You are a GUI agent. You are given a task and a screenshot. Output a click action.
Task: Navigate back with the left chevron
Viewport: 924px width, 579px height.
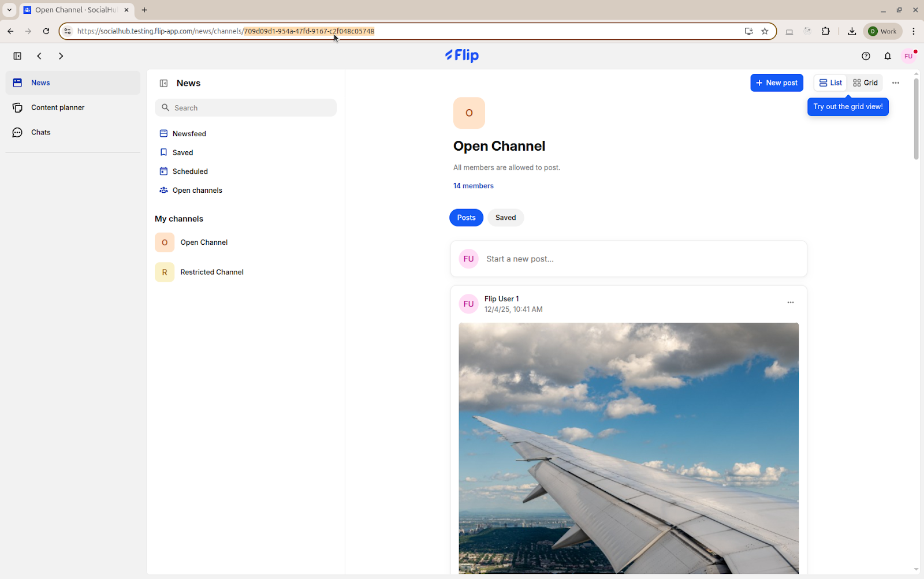click(39, 56)
